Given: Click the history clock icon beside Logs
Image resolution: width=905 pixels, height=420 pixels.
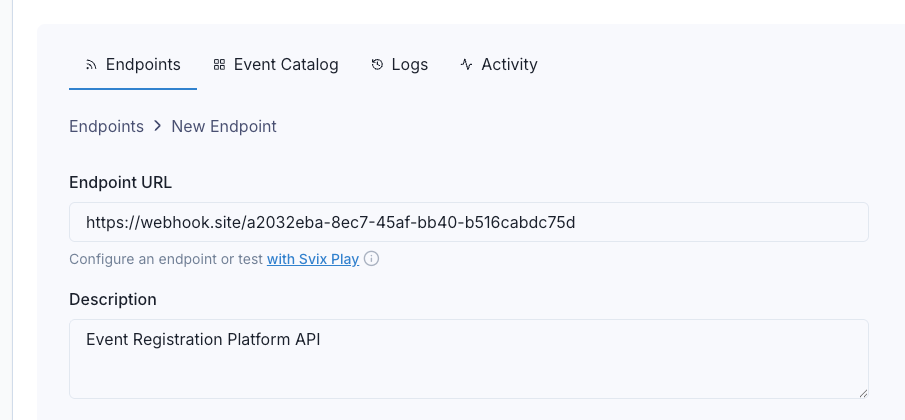Looking at the screenshot, I should coord(377,65).
